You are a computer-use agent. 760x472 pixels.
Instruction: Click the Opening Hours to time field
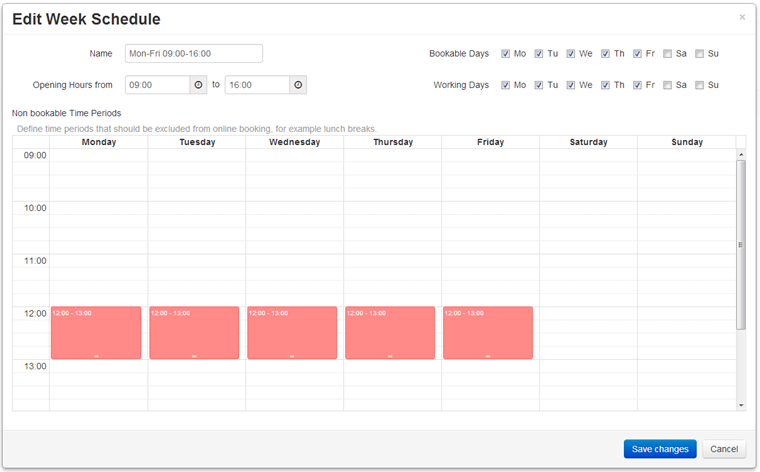tap(257, 85)
